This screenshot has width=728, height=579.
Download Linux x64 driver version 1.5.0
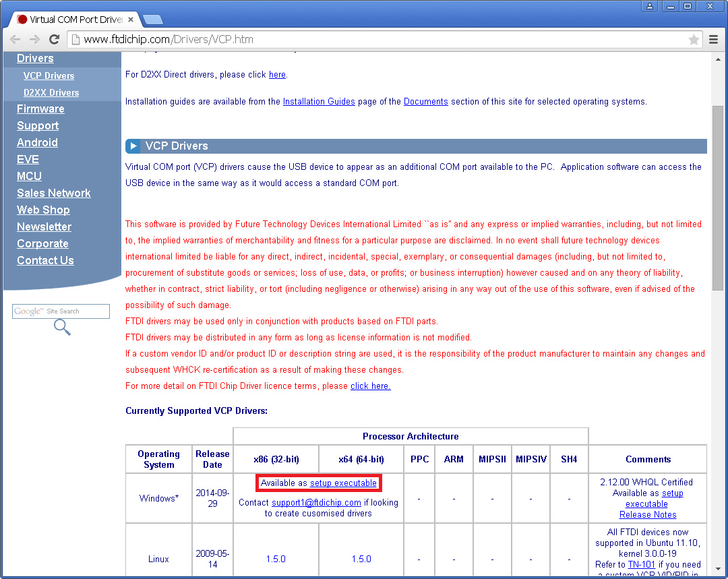coord(361,559)
